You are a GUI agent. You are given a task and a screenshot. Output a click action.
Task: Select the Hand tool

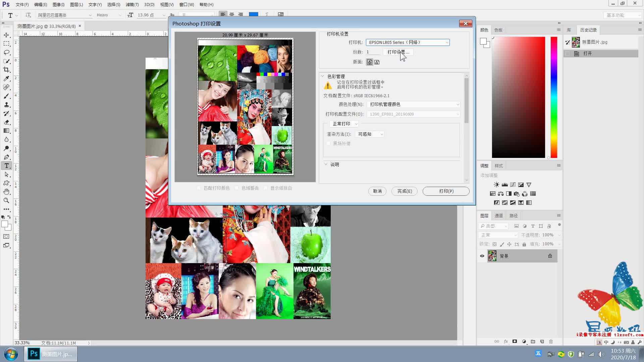(x=6, y=192)
